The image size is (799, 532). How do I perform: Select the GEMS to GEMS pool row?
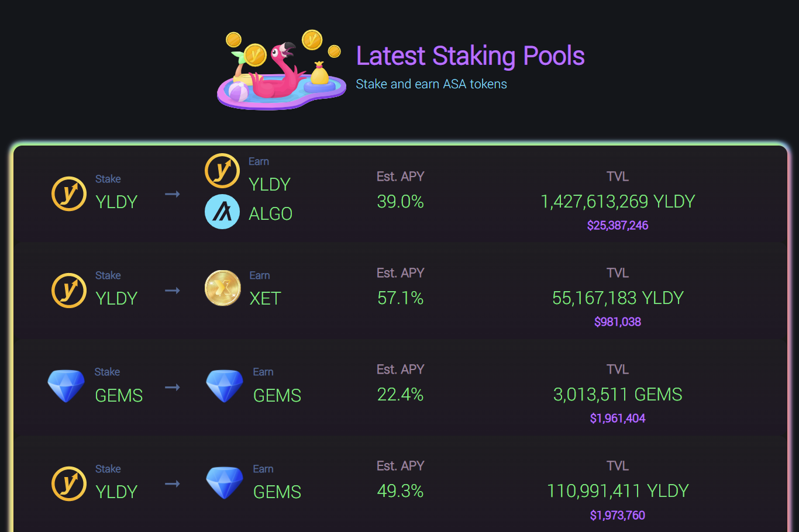[x=399, y=386]
